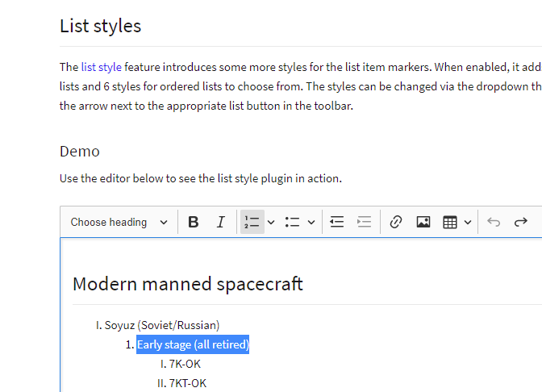Click the highlighted 'Early stage (all retired)' item

[193, 344]
